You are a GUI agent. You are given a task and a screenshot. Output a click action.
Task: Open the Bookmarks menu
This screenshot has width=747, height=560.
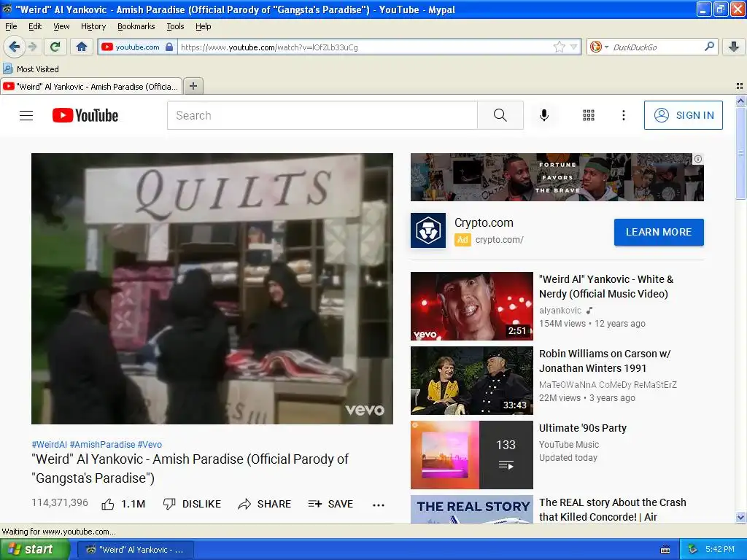[x=136, y=26]
